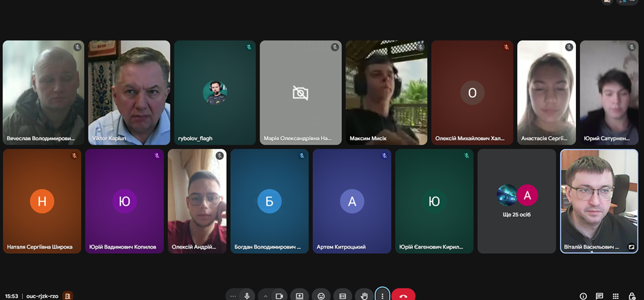The image size is (644, 300).
Task: Click the name label "Юрій Вадимович Копилов"
Action: (123, 247)
